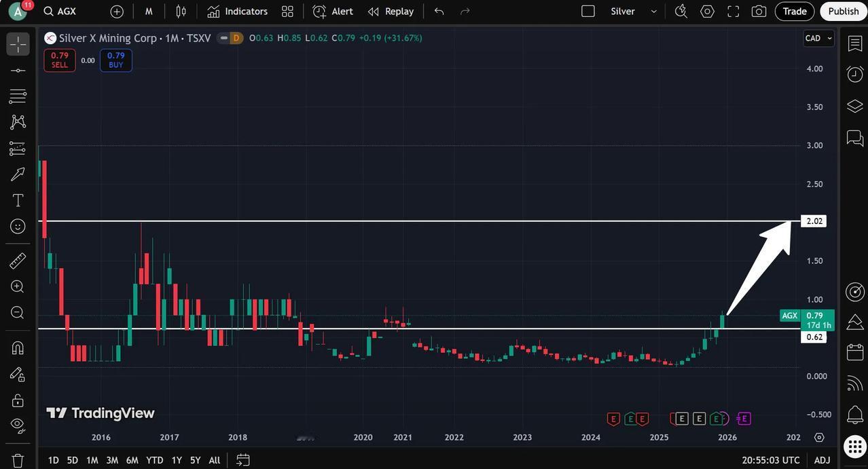Open the Fibonacci retracement tools
The image size is (868, 469).
click(18, 96)
